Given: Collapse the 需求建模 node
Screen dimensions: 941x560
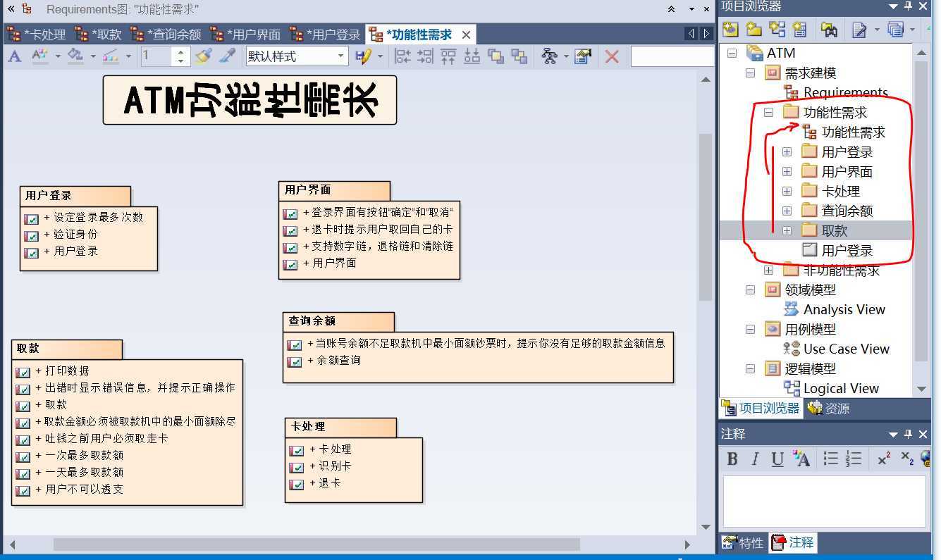Looking at the screenshot, I should (x=750, y=73).
